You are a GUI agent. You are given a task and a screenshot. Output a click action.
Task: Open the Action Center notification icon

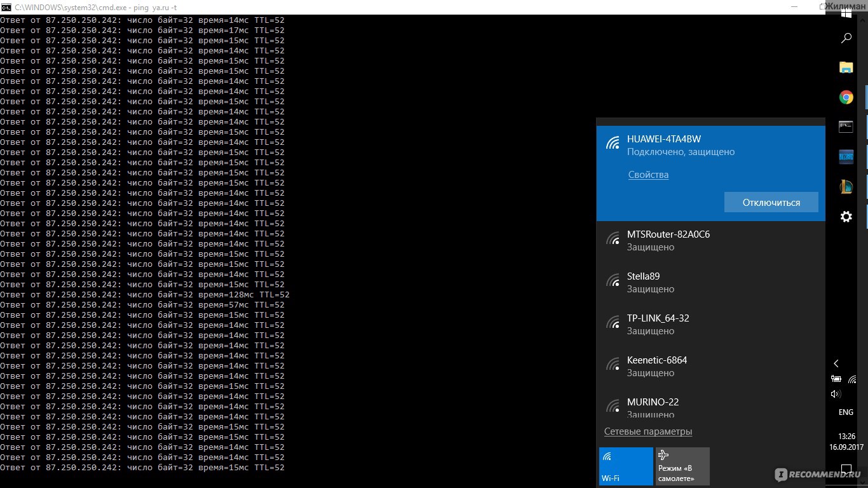(846, 470)
